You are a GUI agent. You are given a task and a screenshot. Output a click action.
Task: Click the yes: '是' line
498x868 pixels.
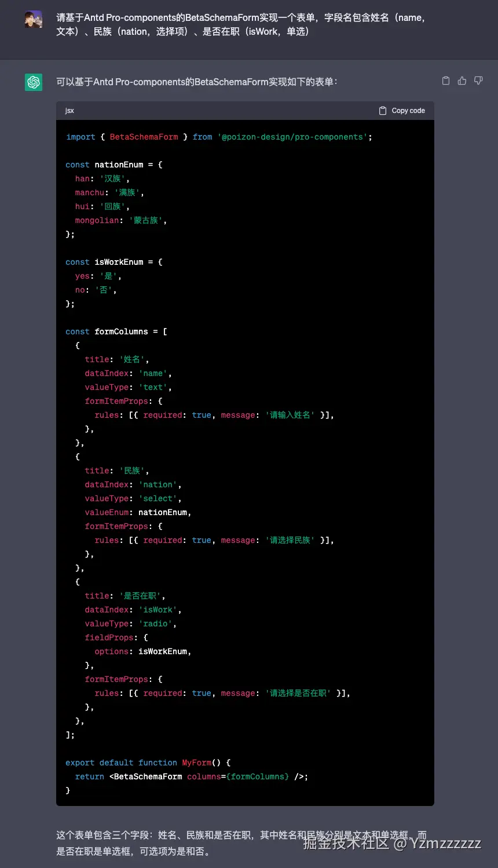tap(98, 276)
